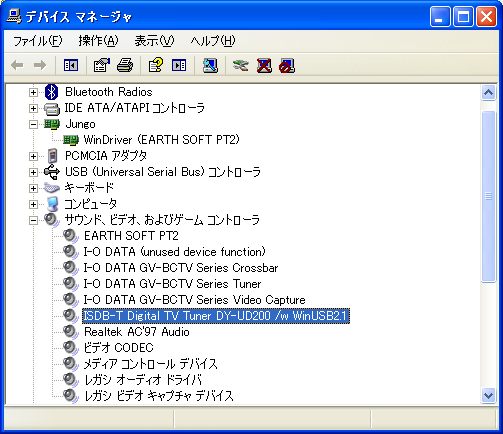Click the キーボード label

coord(89,188)
